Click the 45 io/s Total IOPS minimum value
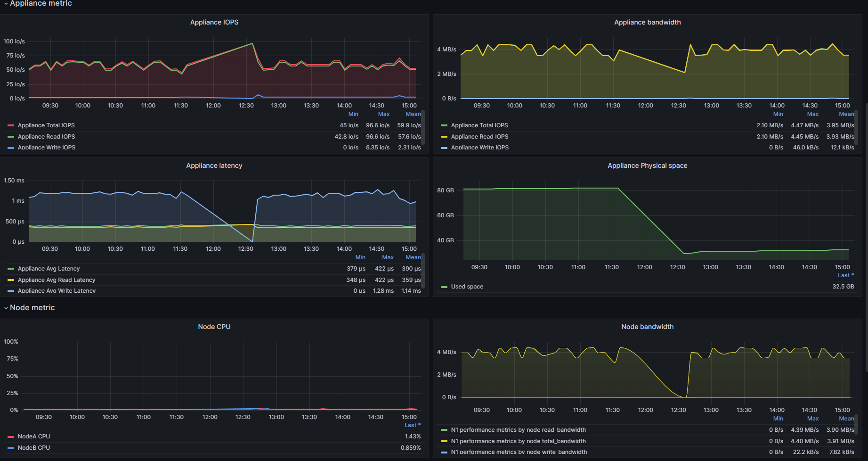868x461 pixels. pos(349,125)
